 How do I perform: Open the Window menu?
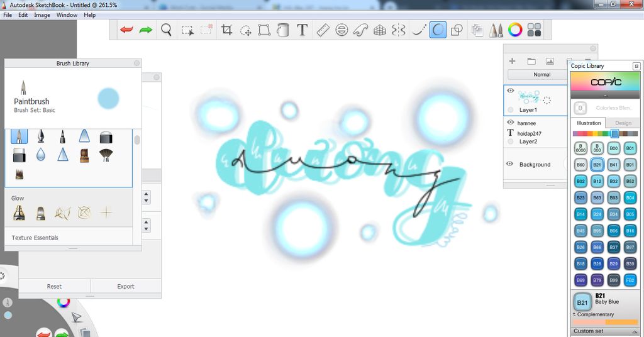click(x=67, y=15)
